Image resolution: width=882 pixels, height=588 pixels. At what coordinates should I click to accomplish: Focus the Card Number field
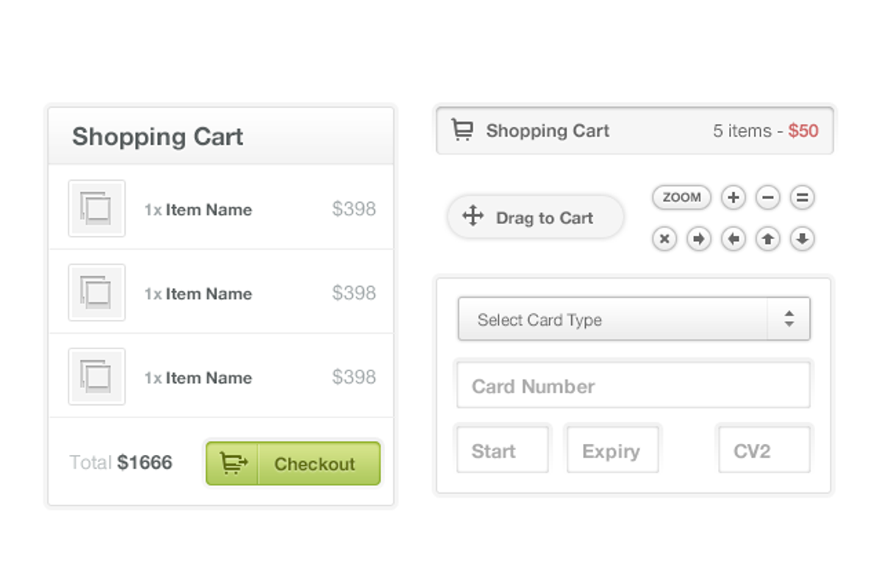[634, 386]
